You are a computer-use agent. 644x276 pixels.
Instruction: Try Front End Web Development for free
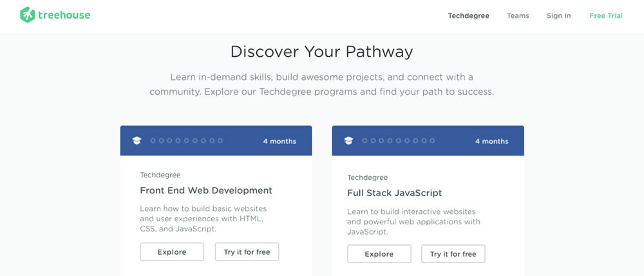coord(247,251)
